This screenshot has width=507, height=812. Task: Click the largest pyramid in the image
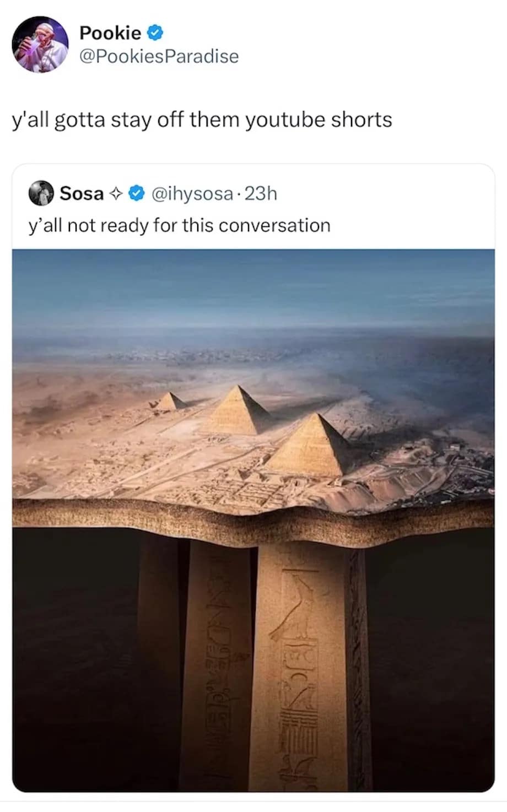click(x=311, y=445)
